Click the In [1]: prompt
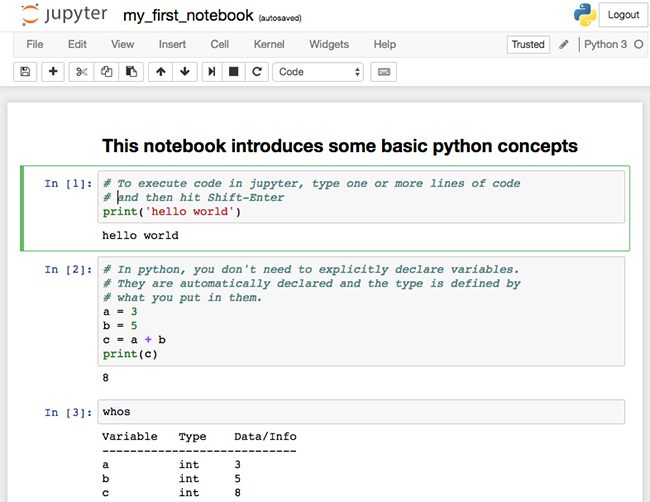The height and width of the screenshot is (502, 650). point(68,184)
